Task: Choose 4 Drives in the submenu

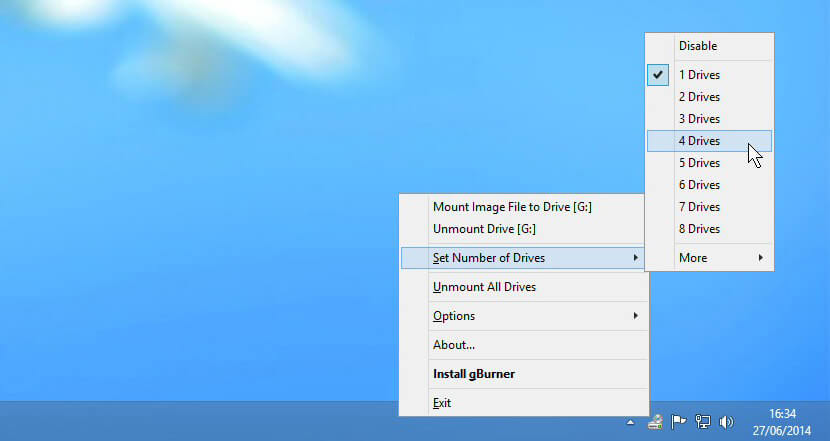Action: (x=699, y=141)
